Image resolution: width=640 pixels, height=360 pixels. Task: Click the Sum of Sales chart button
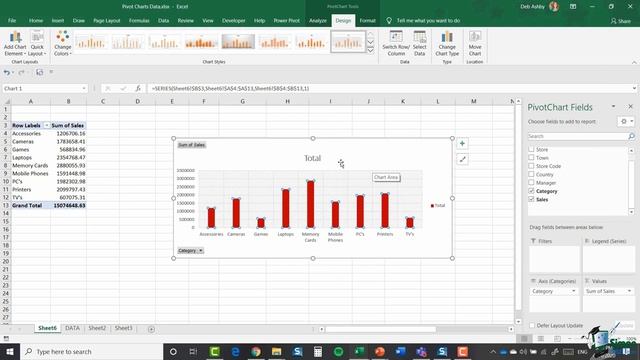(x=191, y=145)
